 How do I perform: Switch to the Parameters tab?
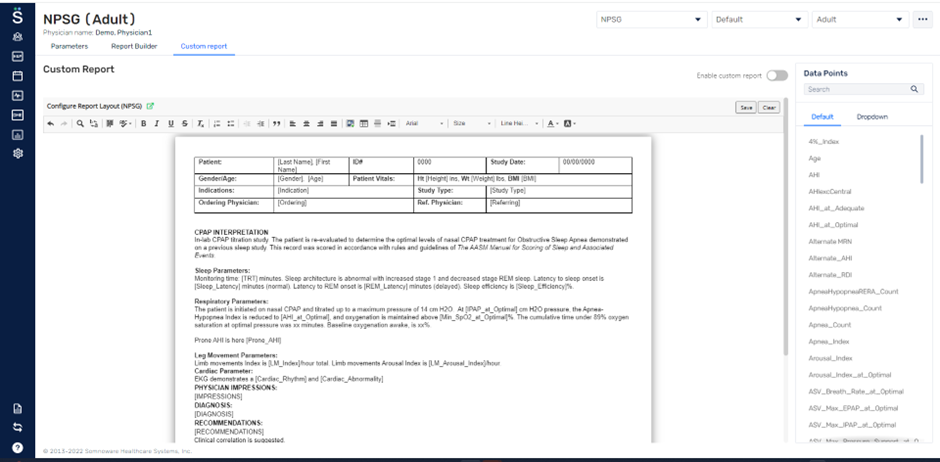click(70, 46)
